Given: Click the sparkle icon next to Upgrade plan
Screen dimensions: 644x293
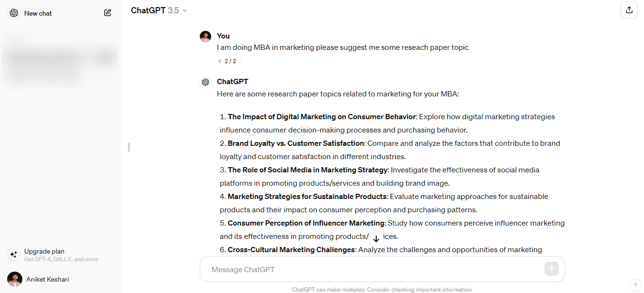Looking at the screenshot, I should coord(13,255).
